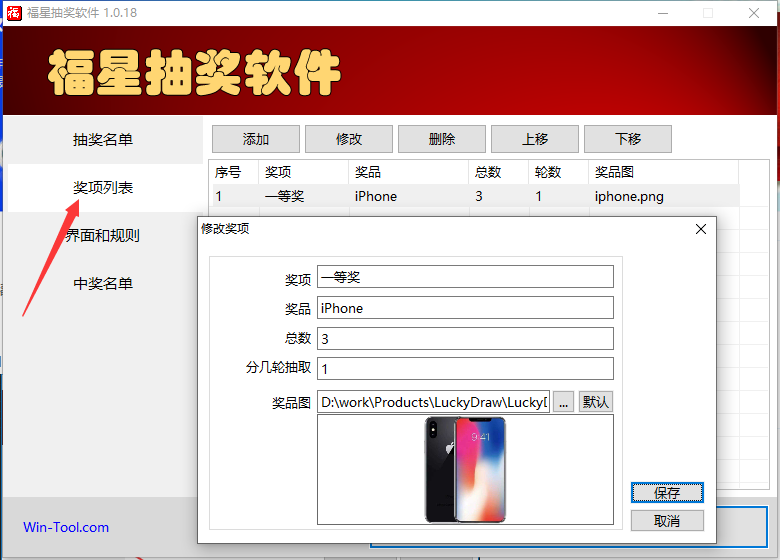780x560 pixels.
Task: Click the iPhone prize image preview
Action: 465,470
